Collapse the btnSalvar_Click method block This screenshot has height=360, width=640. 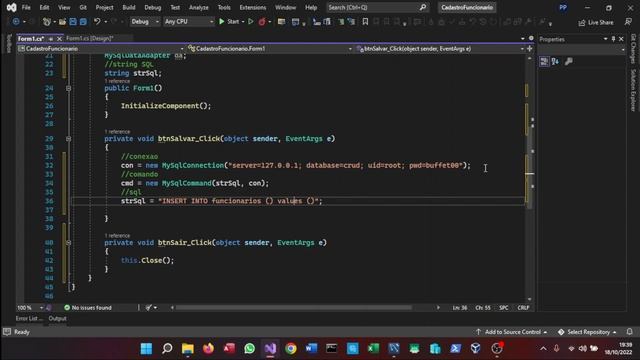69,139
